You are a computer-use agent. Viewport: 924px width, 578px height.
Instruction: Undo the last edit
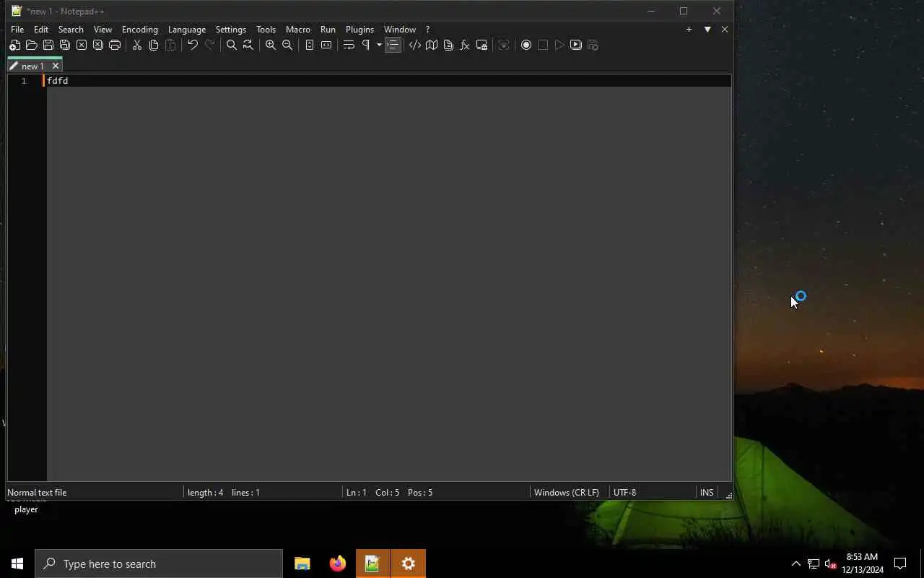tap(193, 45)
